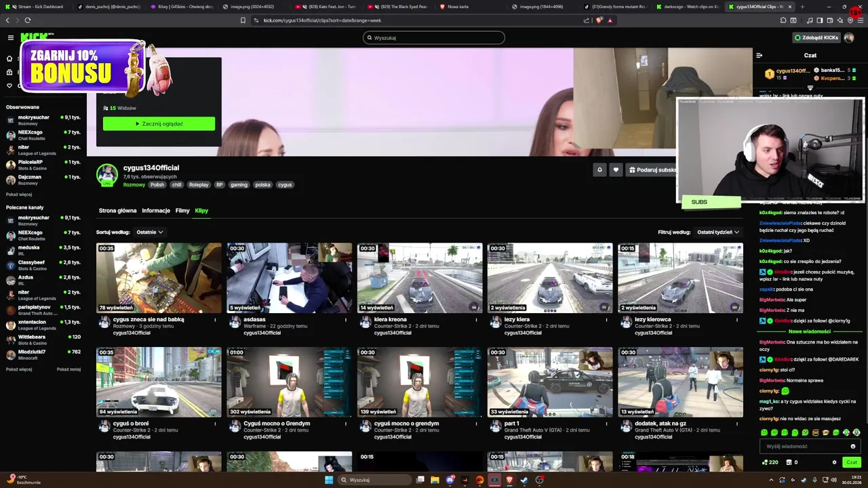Open the Following heart icon in sidebar
The height and width of the screenshot is (488, 868).
click(x=9, y=85)
